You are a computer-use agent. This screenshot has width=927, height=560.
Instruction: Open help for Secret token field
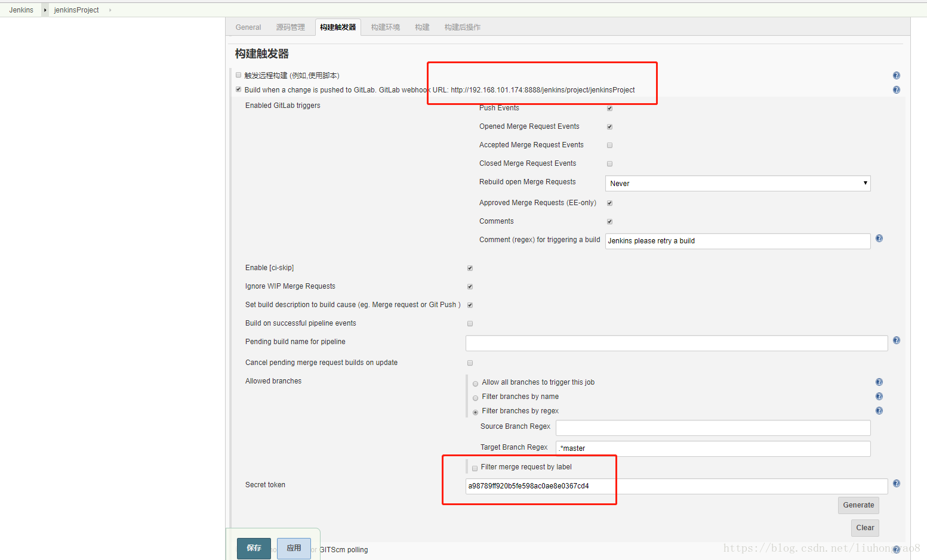(x=896, y=484)
